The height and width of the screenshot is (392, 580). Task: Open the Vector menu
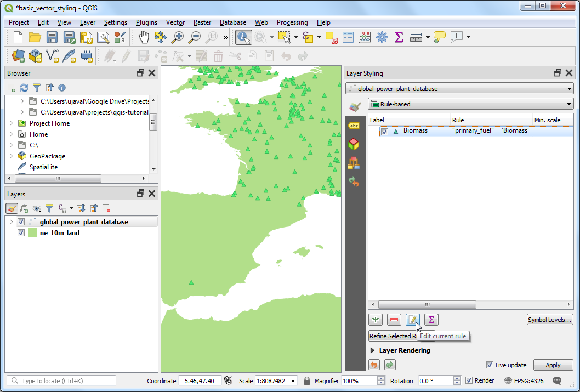(175, 22)
